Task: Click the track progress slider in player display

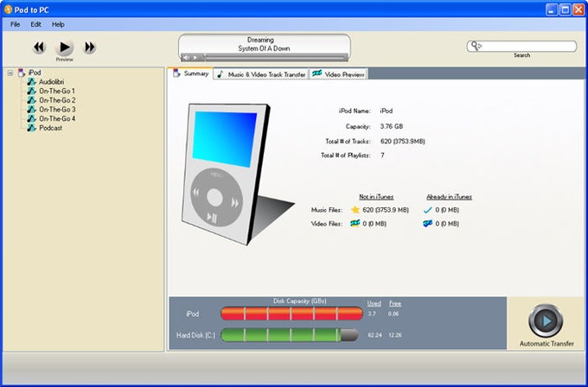Action: pyautogui.click(x=277, y=57)
